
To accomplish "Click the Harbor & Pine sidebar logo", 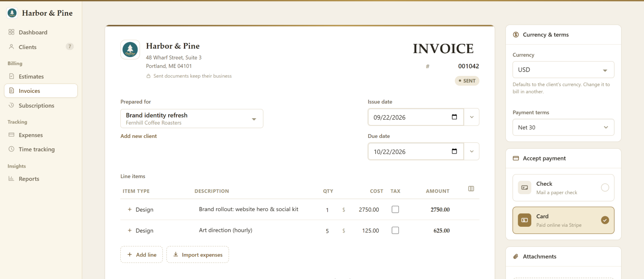I will click(12, 13).
